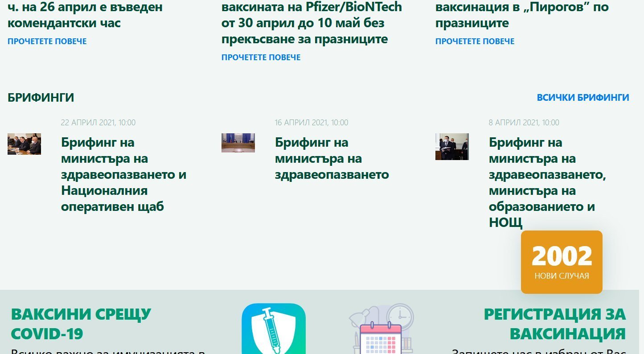The height and width of the screenshot is (354, 644).
Task: Open briefing title mentioning Националния оперативен щаб
Action: (x=123, y=175)
